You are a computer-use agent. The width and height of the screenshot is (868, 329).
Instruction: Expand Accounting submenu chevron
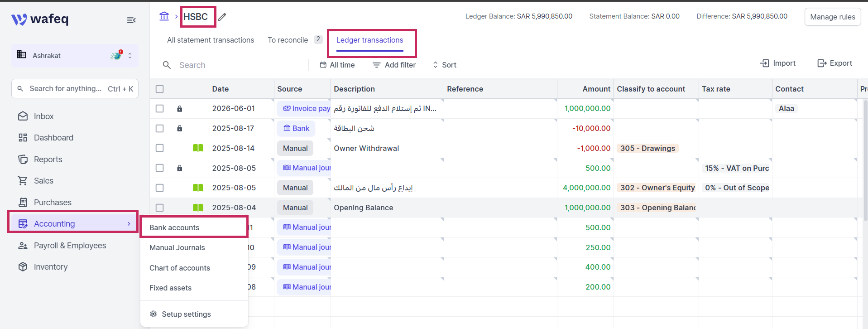(x=129, y=224)
